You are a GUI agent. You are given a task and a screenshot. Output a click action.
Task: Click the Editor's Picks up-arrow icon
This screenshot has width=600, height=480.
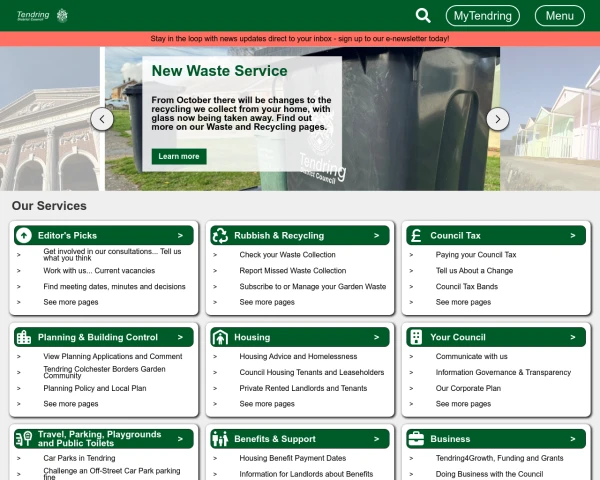pyautogui.click(x=24, y=235)
